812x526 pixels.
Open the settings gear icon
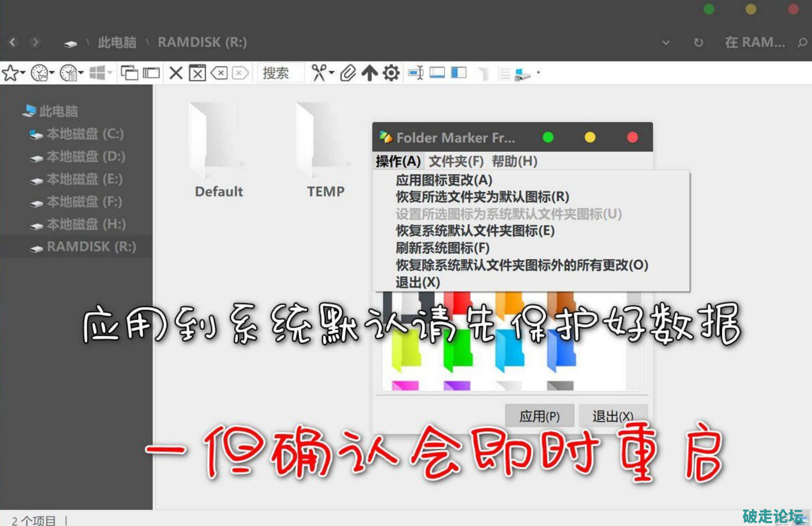[391, 73]
